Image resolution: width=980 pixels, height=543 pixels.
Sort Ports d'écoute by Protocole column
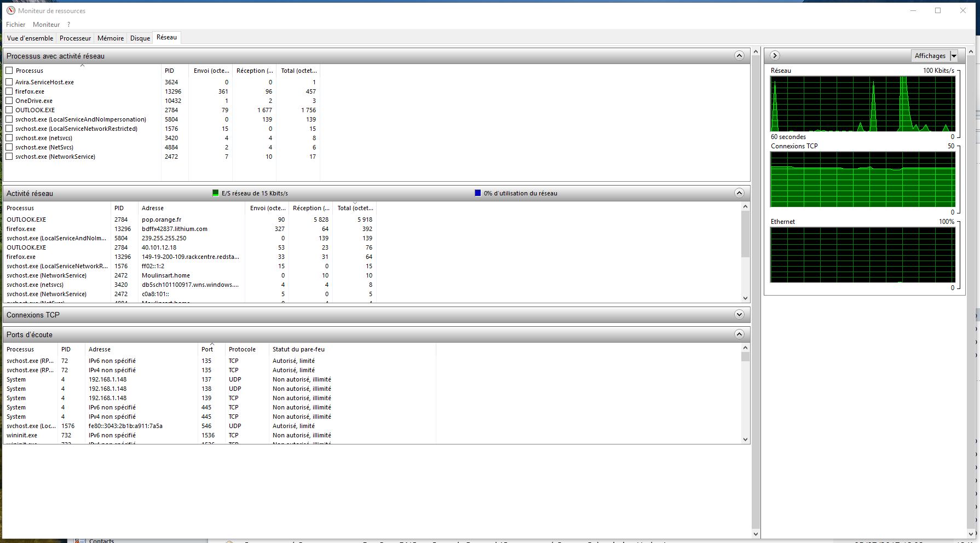(247, 349)
